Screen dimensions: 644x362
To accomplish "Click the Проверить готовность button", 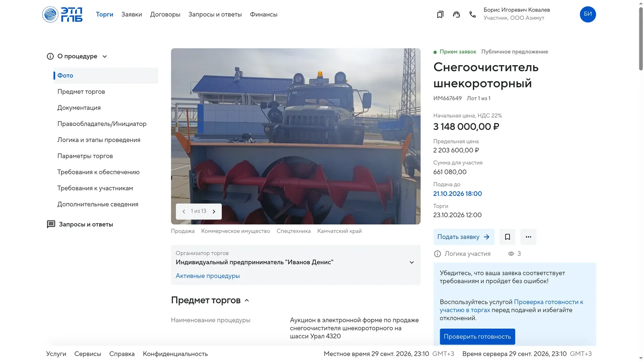I will coord(477,337).
